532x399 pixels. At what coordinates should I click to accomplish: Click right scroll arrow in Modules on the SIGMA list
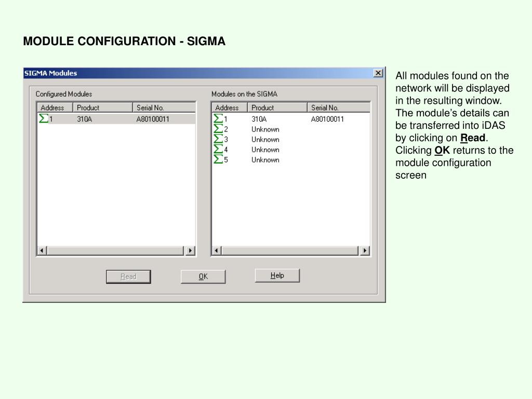tap(365, 250)
